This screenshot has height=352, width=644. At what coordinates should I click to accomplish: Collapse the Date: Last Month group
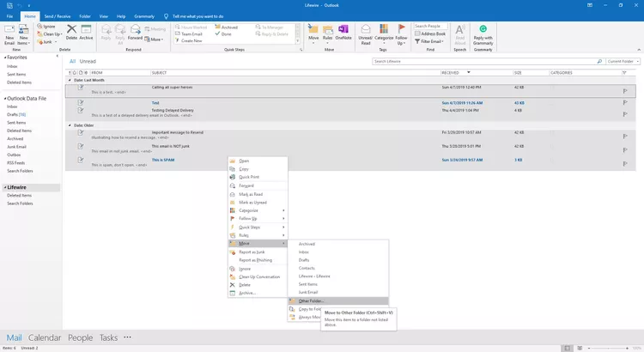(x=70, y=80)
